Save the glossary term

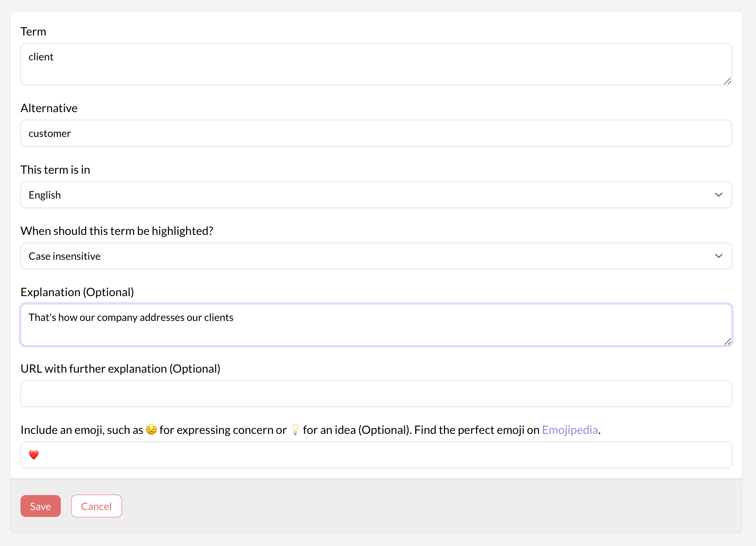click(40, 506)
